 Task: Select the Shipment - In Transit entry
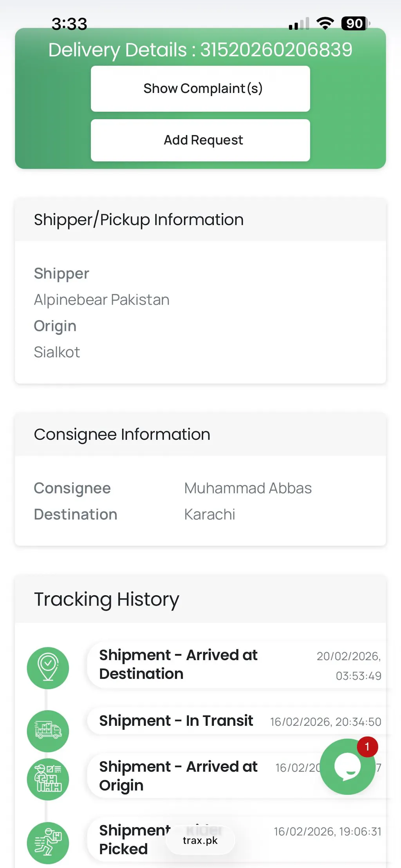176,721
